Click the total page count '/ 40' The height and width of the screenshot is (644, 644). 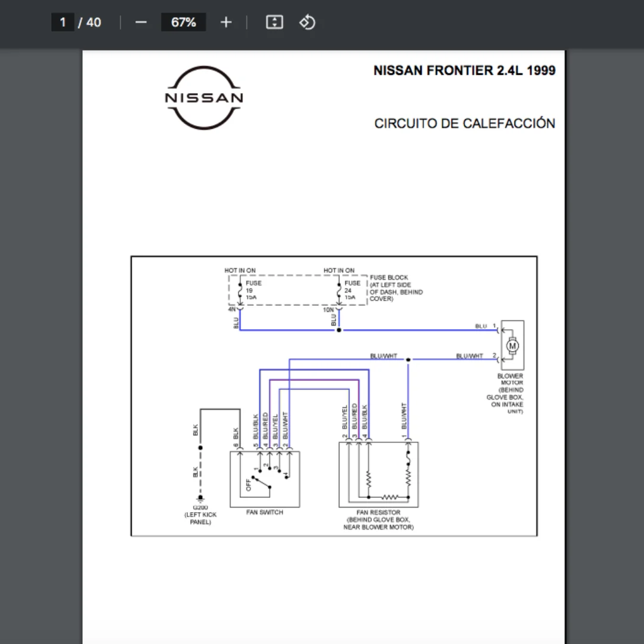click(x=89, y=22)
